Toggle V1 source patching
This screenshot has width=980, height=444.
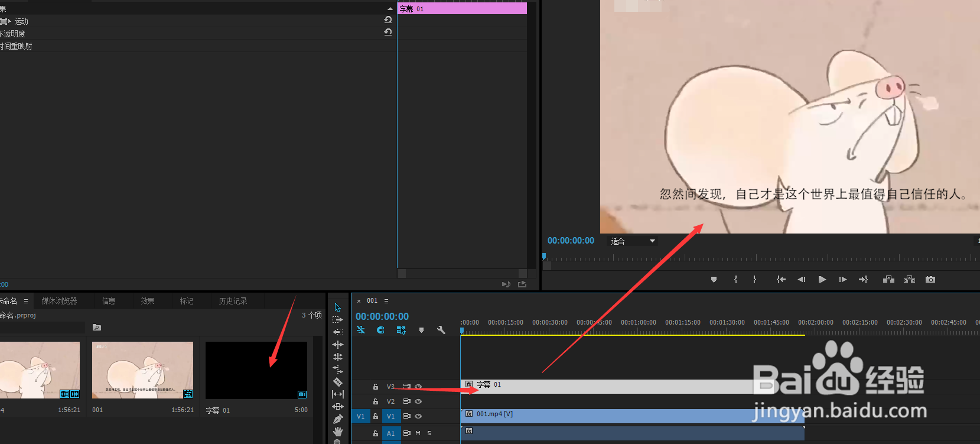pyautogui.click(x=360, y=416)
